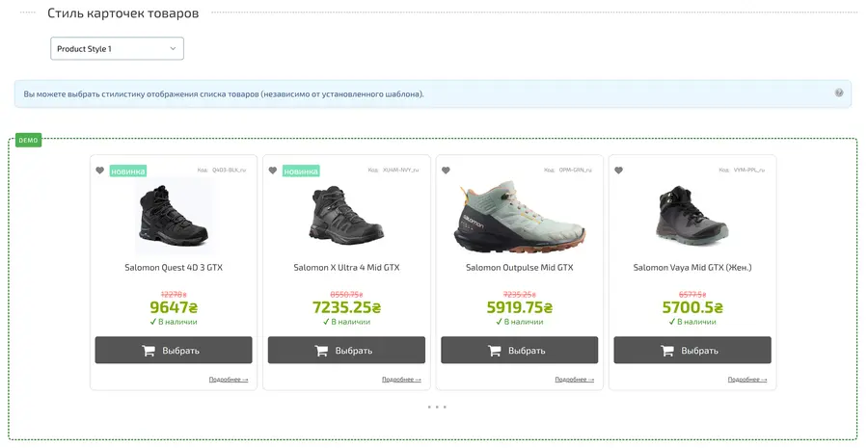
Task: Open the Product Style 1 dropdown
Action: (117, 49)
